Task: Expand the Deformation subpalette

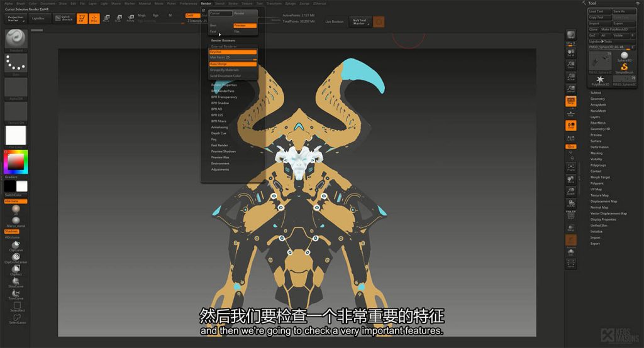Action: pos(599,147)
